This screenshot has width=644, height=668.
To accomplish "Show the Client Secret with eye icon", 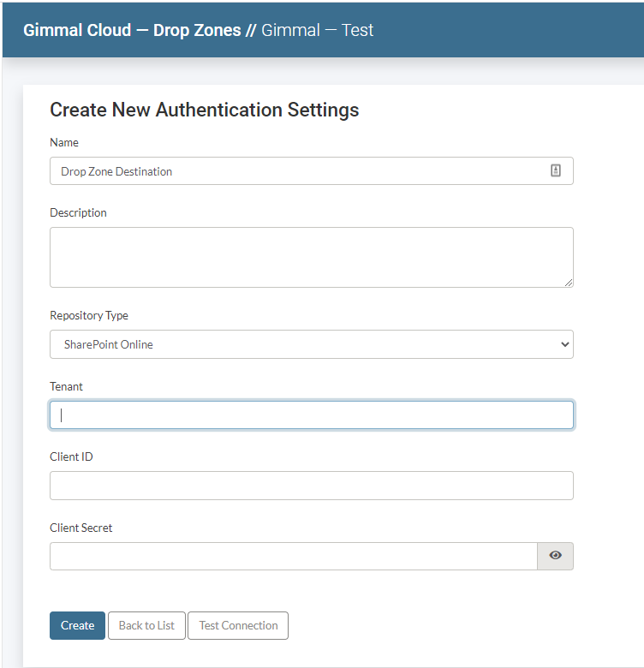I will 555,556.
